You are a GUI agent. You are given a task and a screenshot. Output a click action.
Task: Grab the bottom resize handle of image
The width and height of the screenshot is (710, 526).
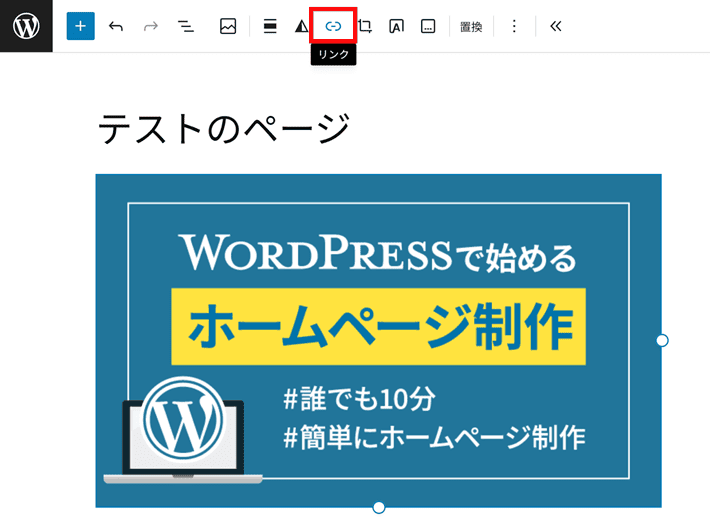pos(379,507)
